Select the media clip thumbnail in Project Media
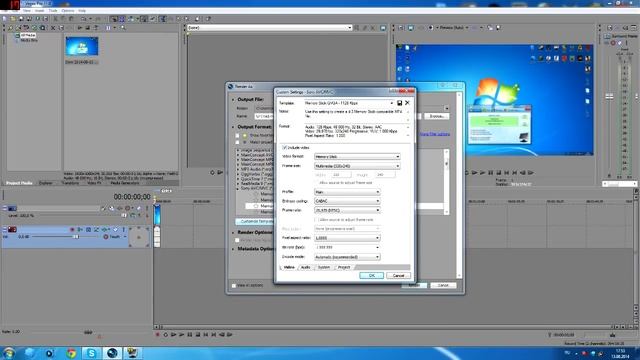 pyautogui.click(x=82, y=47)
